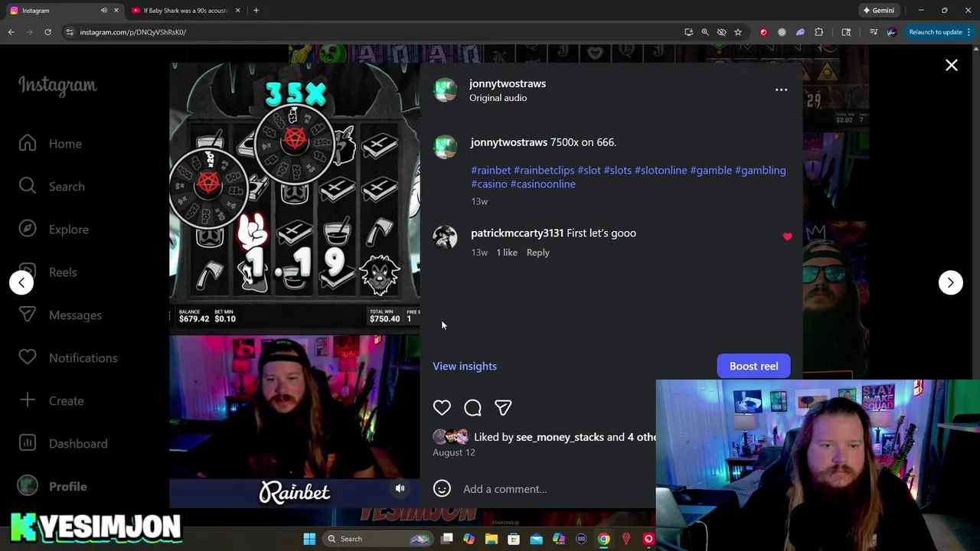Viewport: 980px width, 551px height.
Task: Open the Windows Start menu
Action: point(309,539)
